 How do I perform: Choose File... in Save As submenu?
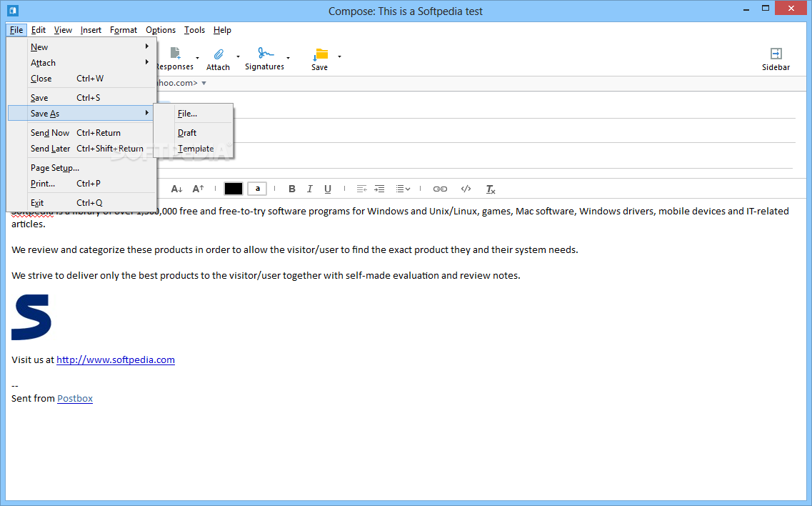tap(194, 114)
